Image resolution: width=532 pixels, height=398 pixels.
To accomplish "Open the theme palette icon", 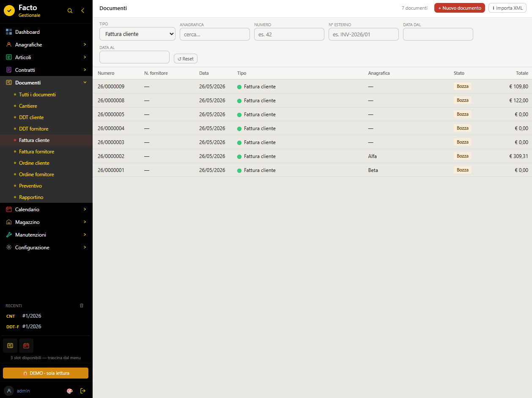I will click(70, 391).
